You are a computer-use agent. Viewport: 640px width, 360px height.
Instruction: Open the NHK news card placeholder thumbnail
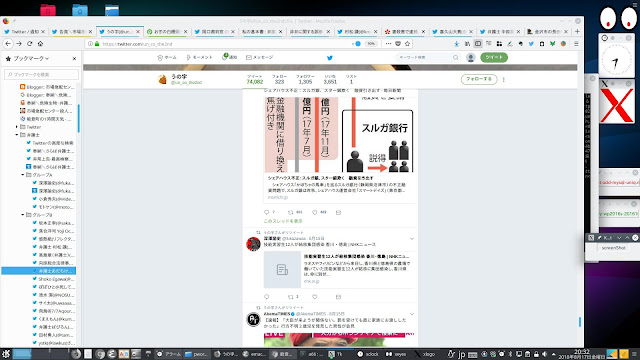click(x=282, y=270)
